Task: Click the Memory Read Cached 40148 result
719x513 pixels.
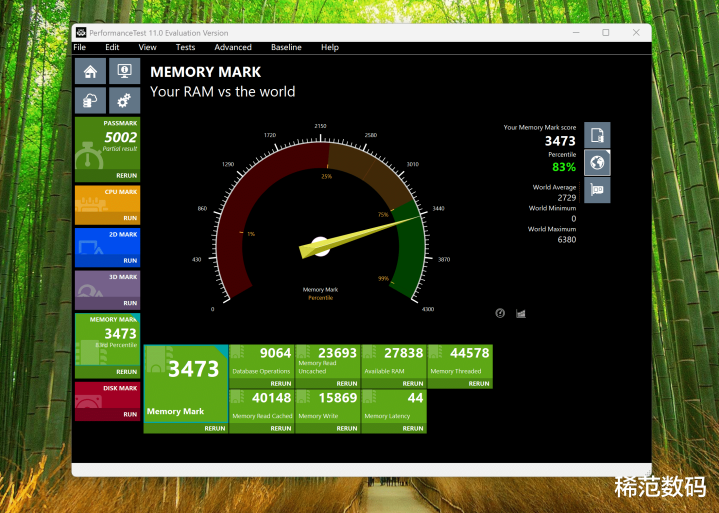Action: tap(262, 406)
